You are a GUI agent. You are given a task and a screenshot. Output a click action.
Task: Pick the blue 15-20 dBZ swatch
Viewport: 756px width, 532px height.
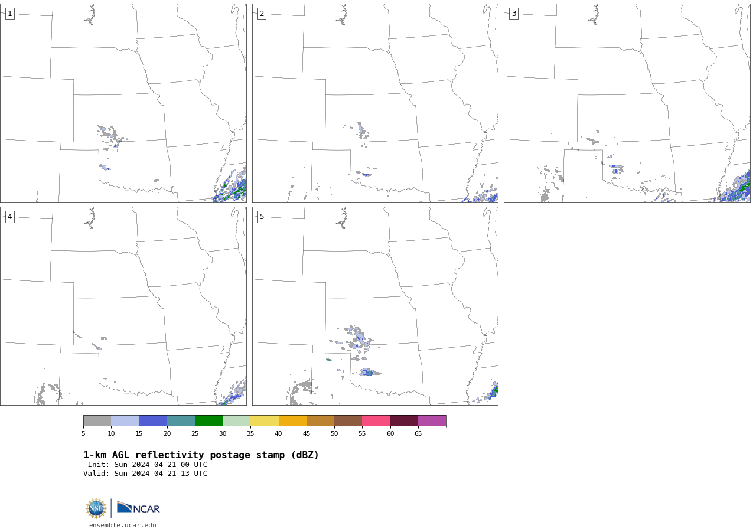click(x=153, y=421)
